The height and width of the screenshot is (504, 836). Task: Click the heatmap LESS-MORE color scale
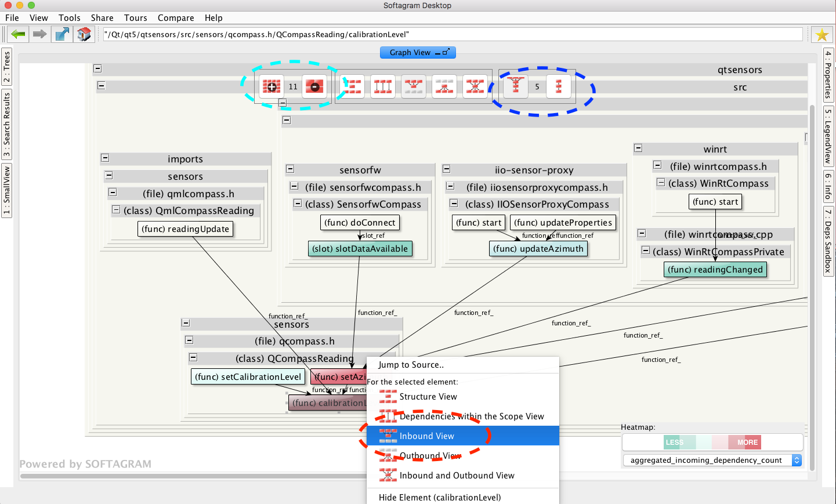coord(712,443)
